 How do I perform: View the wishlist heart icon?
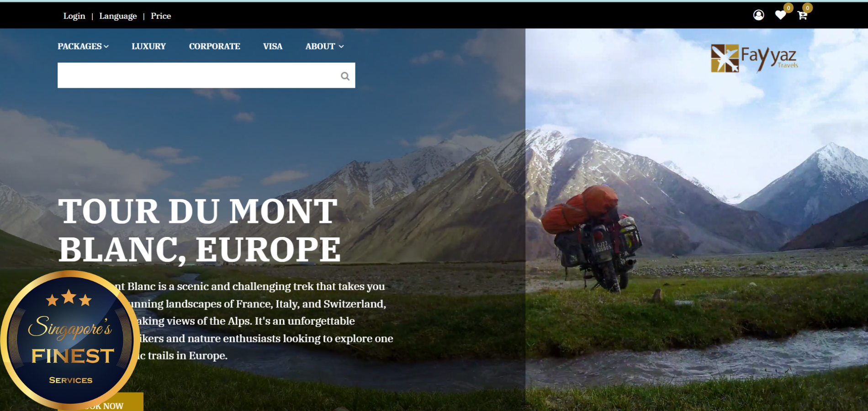coord(780,16)
